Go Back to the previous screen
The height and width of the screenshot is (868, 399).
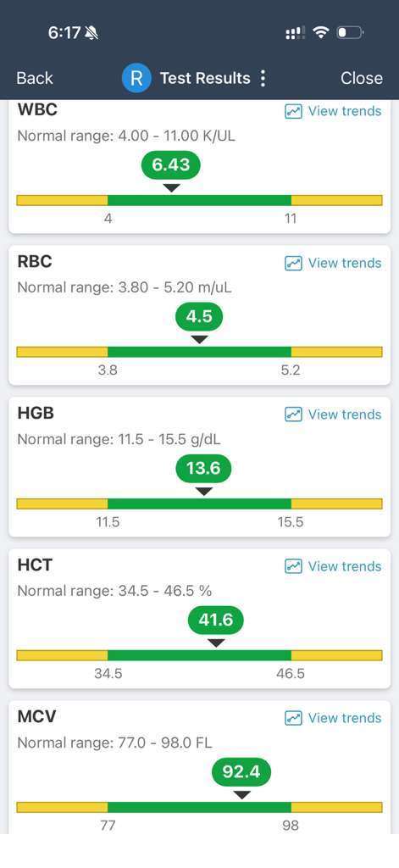[35, 78]
